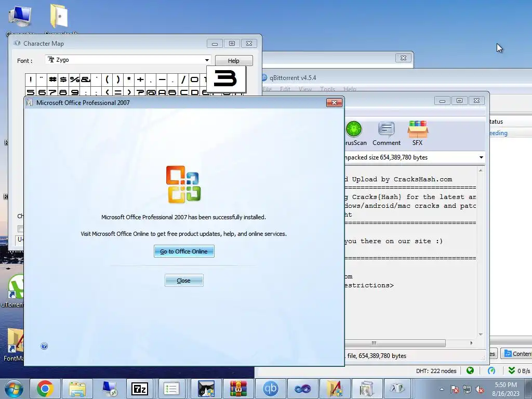532x399 pixels.
Task: Click the '654,389,780 bytes' WinRAR status text
Action: (x=382, y=355)
